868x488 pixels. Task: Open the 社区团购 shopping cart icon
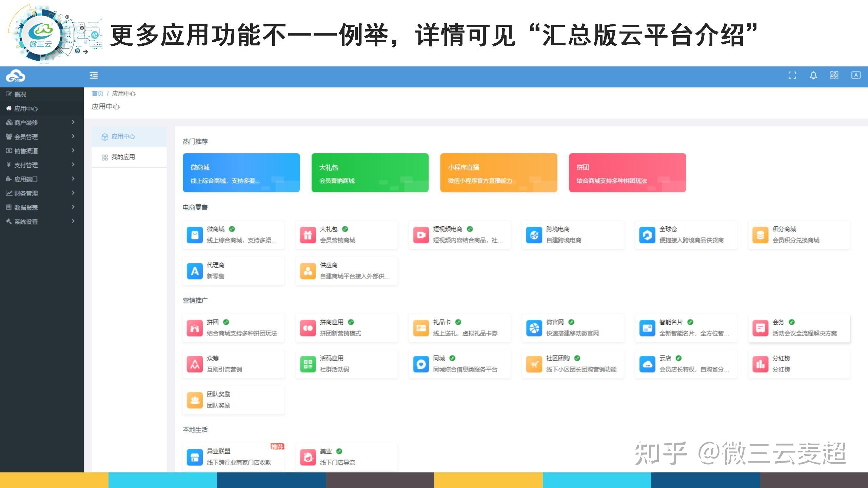coord(534,364)
